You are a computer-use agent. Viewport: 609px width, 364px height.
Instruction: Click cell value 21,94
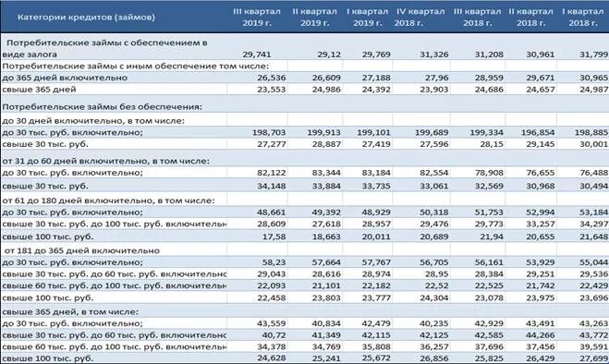(492, 237)
